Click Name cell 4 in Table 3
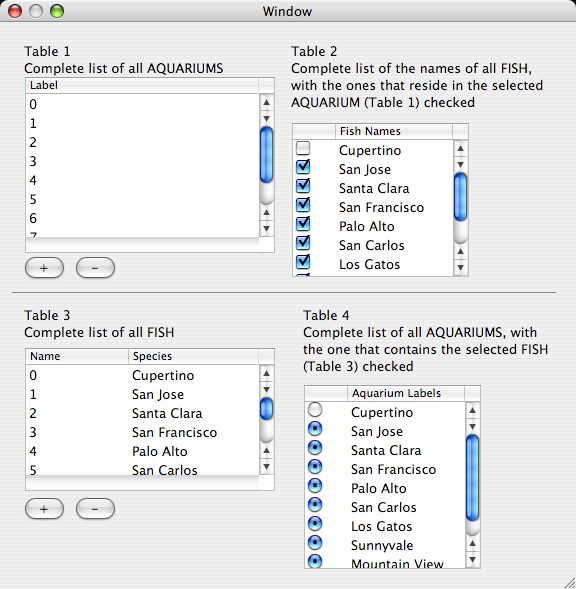This screenshot has width=576, height=589. [77, 451]
